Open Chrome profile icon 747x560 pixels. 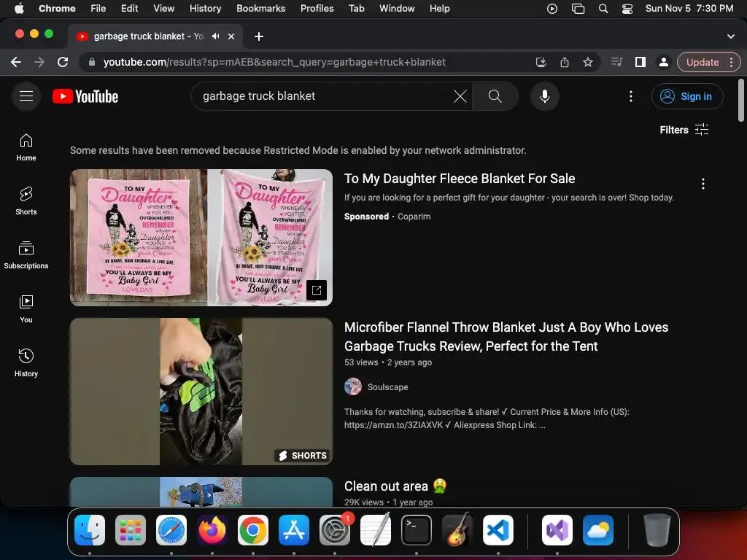coord(663,62)
